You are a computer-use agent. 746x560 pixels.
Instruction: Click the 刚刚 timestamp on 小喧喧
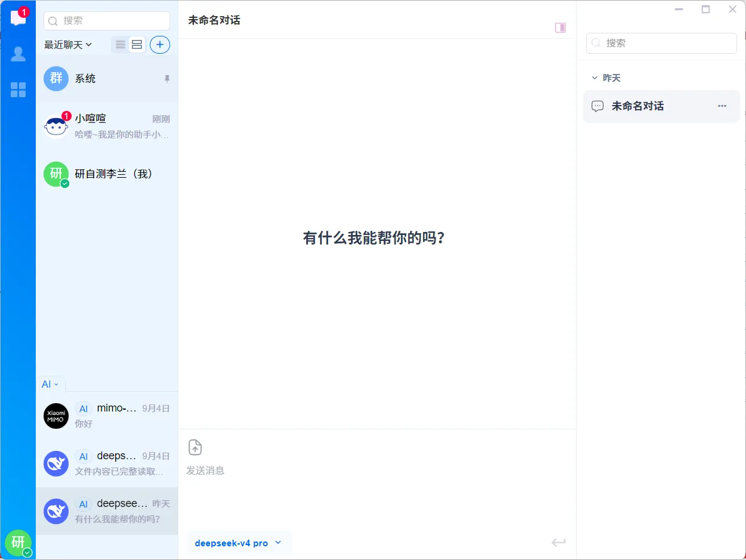(x=161, y=119)
